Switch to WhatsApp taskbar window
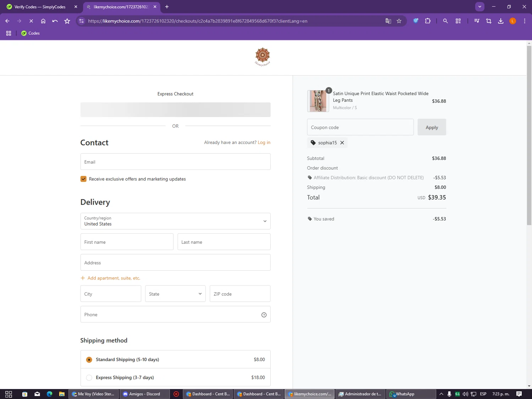The image size is (532, 399). pos(411,394)
